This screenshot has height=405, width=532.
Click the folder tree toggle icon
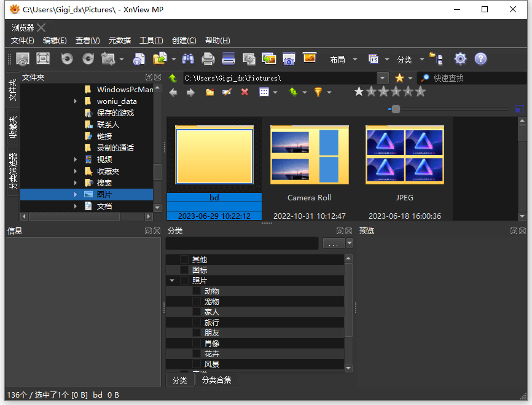tap(436, 59)
